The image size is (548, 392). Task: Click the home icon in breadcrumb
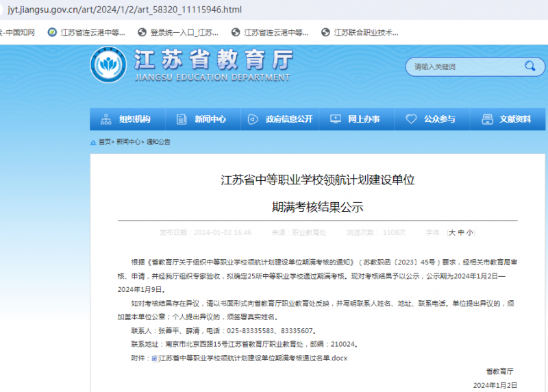point(94,142)
